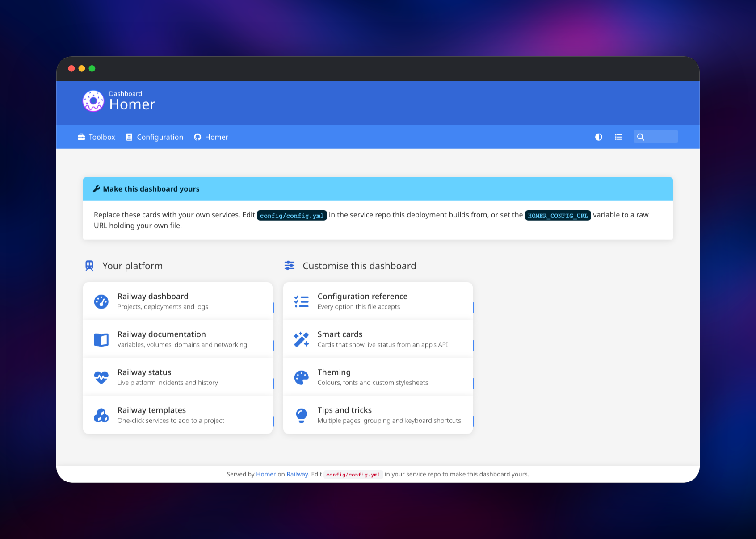The image size is (756, 539).
Task: Click the magic wand icon of Smart cards
Action: pos(302,339)
